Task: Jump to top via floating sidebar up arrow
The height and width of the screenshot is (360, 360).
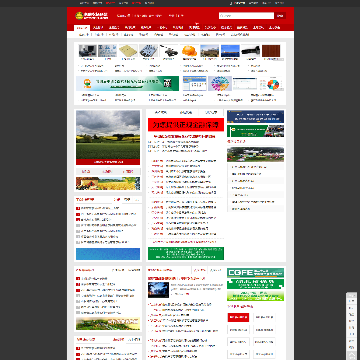Action: coord(352,355)
